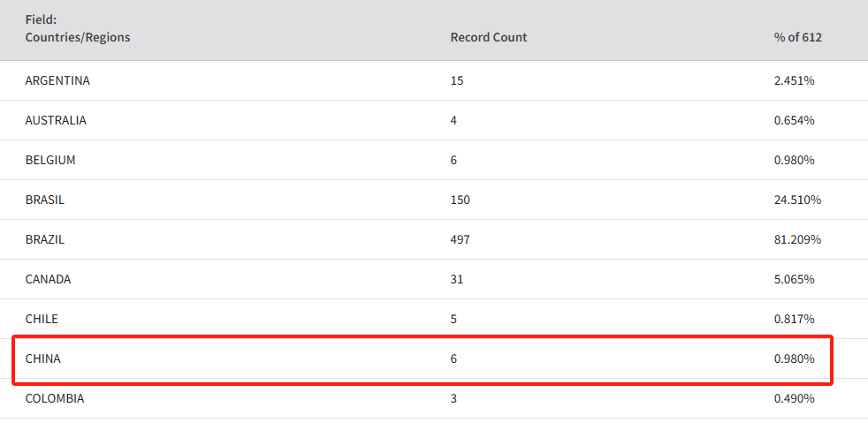The width and height of the screenshot is (868, 430).
Task: Click Canada's record count of 31
Action: pyautogui.click(x=457, y=280)
